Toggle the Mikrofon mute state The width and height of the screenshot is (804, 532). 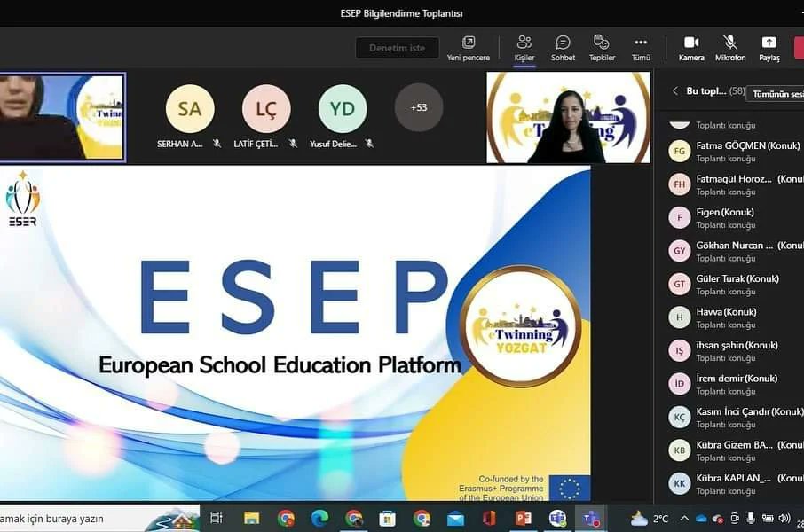[730, 48]
